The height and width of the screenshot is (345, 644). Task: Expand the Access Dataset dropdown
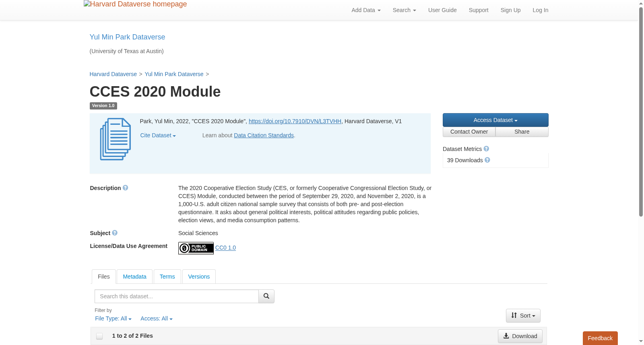tap(495, 120)
